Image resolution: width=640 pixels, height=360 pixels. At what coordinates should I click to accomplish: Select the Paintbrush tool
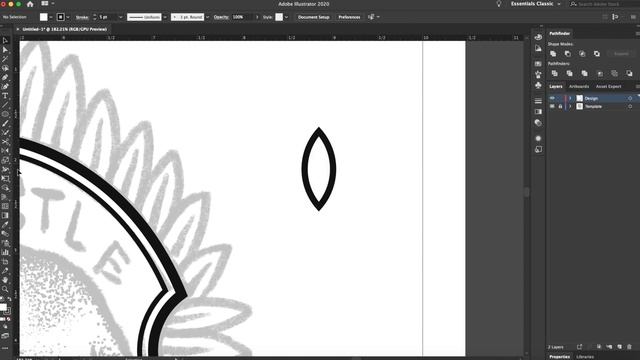[x=5, y=123]
